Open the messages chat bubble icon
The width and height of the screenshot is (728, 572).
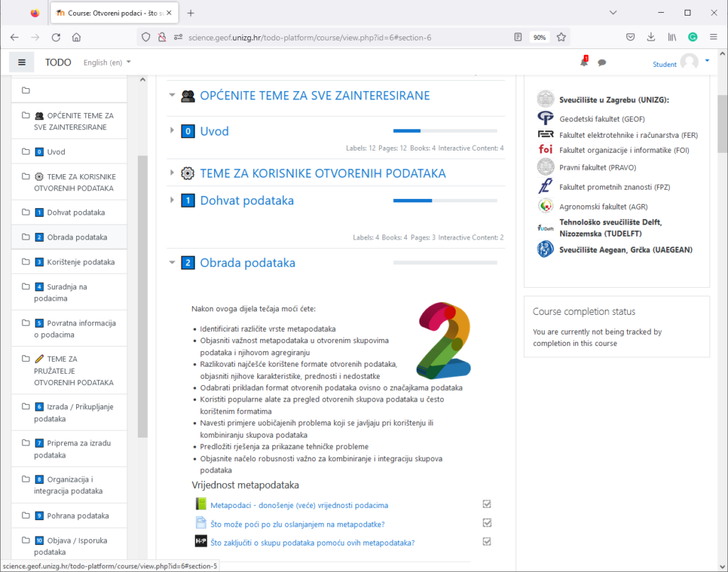pos(601,63)
